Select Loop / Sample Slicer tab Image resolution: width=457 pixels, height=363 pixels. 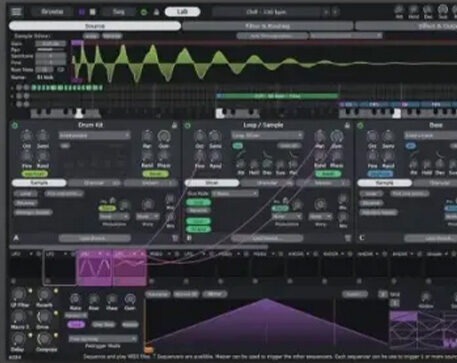[x=212, y=183]
